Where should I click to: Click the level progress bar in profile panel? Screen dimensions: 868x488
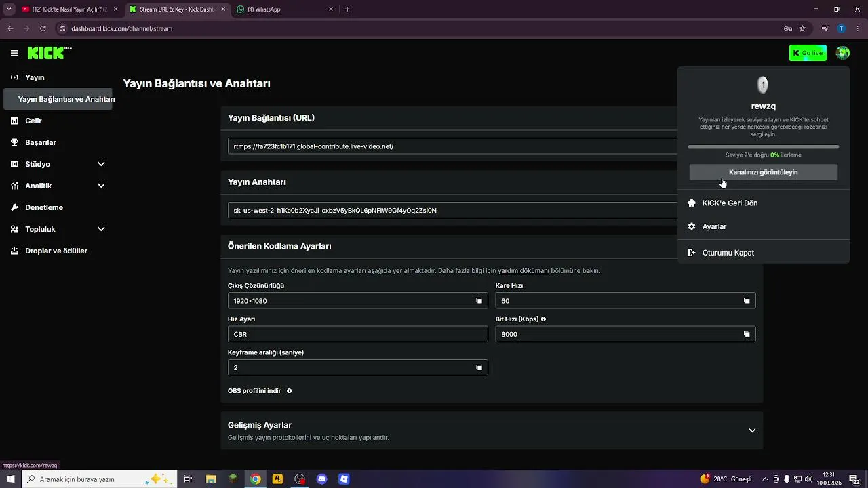tap(763, 146)
